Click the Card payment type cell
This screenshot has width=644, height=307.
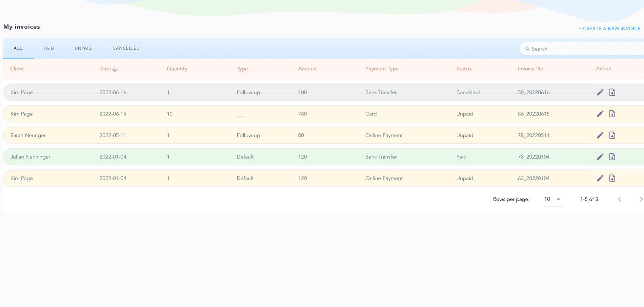point(371,114)
